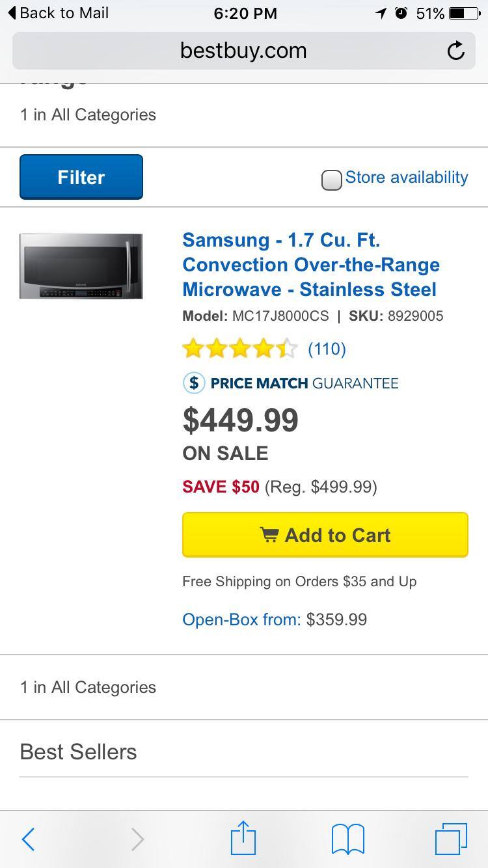Tap the battery status icon

pyautogui.click(x=464, y=13)
